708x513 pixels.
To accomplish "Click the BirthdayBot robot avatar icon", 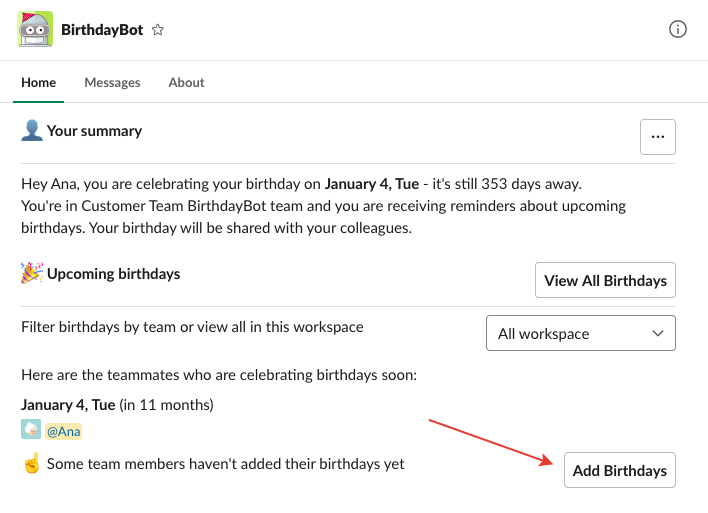I will pyautogui.click(x=35, y=29).
